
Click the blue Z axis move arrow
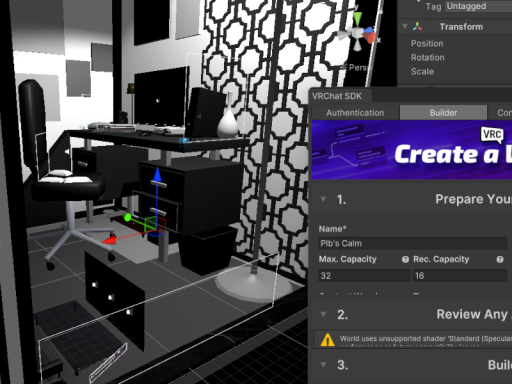coord(157,174)
